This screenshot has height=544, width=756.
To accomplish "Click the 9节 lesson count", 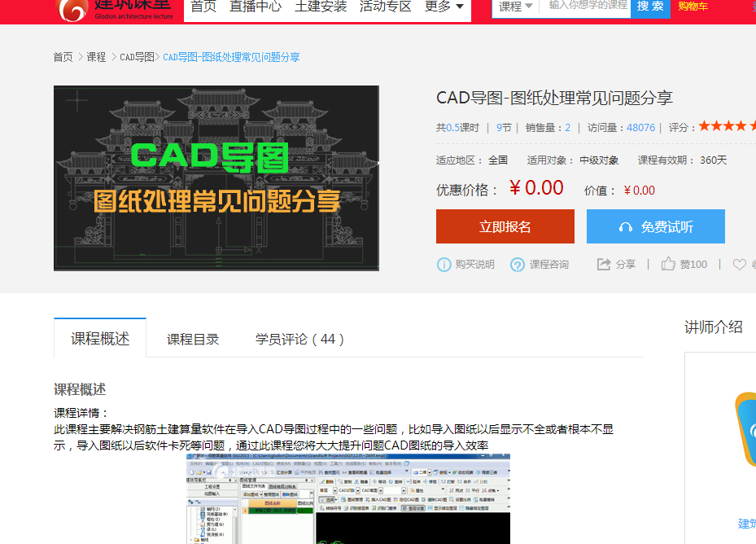I will pyautogui.click(x=504, y=127).
